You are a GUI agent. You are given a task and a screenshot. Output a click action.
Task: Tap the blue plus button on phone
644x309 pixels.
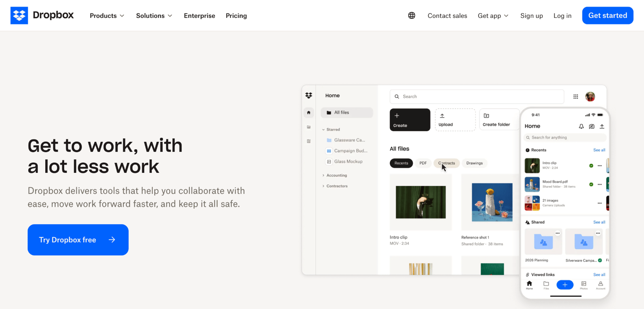coord(565,285)
